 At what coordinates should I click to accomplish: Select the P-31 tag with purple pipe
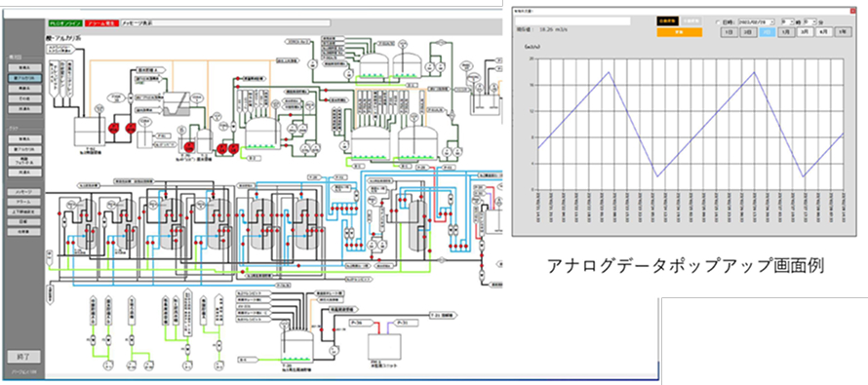[x=406, y=322]
